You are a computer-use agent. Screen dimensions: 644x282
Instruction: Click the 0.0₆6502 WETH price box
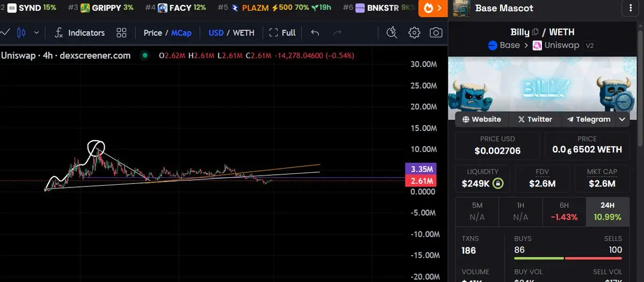click(x=587, y=146)
